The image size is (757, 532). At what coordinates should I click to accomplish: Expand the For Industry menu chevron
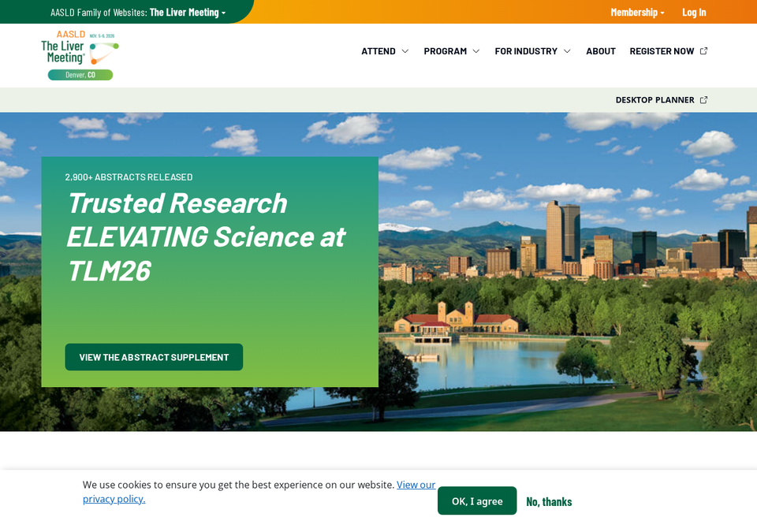[567, 51]
